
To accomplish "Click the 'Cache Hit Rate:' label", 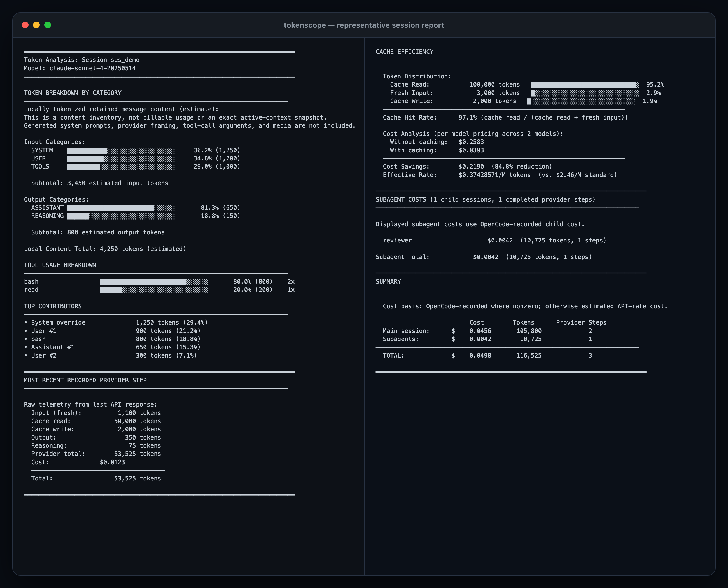I will (410, 118).
